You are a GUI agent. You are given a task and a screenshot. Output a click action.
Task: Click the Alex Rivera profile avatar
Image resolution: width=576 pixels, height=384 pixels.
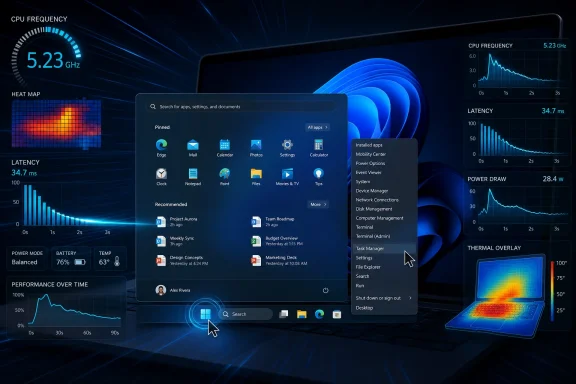tap(161, 290)
